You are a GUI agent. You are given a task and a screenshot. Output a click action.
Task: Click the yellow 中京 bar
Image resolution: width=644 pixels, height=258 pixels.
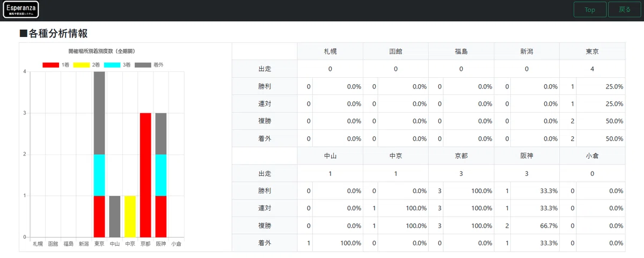coord(130,217)
